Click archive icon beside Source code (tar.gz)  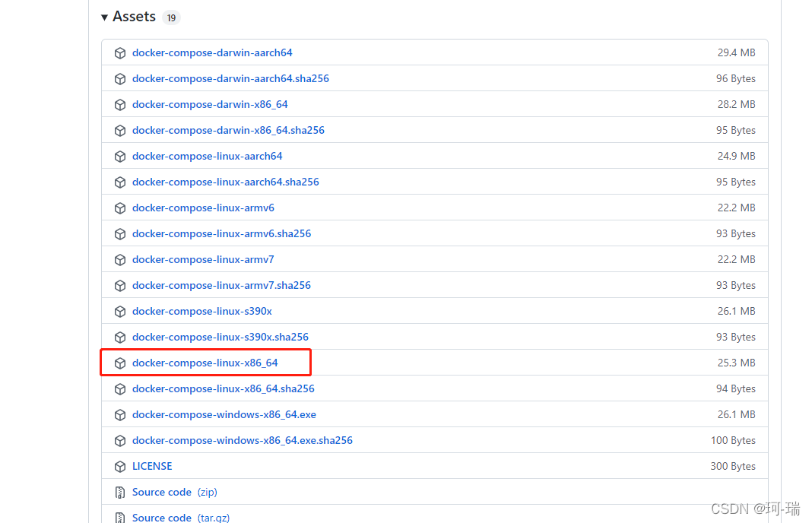[x=120, y=518]
